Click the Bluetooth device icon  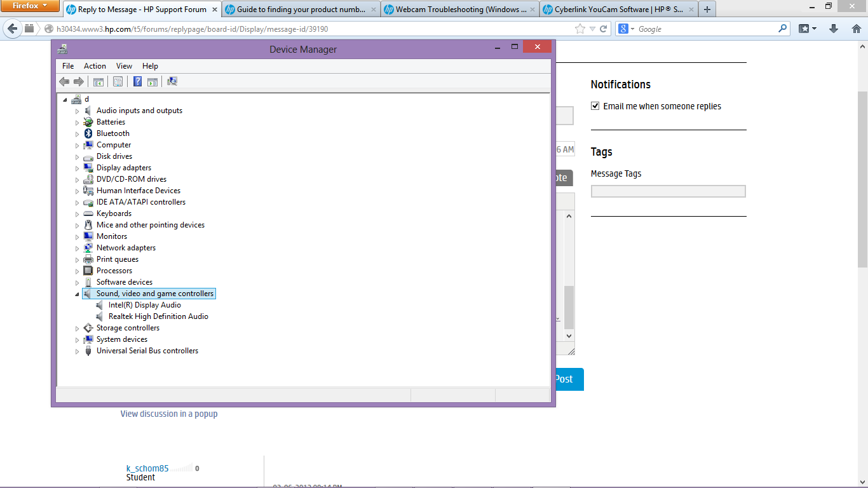87,133
